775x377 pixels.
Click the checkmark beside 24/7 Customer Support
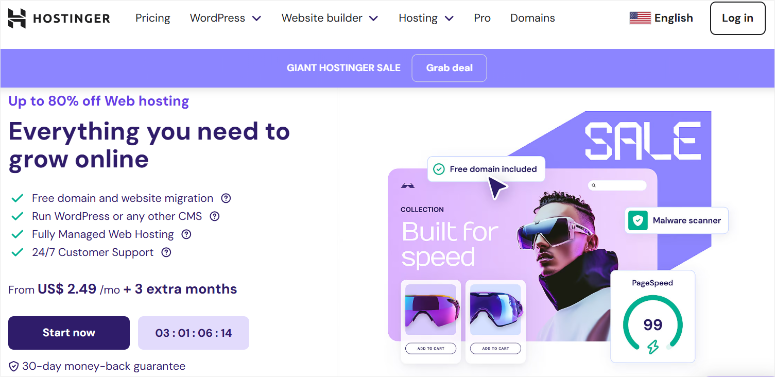pyautogui.click(x=17, y=252)
